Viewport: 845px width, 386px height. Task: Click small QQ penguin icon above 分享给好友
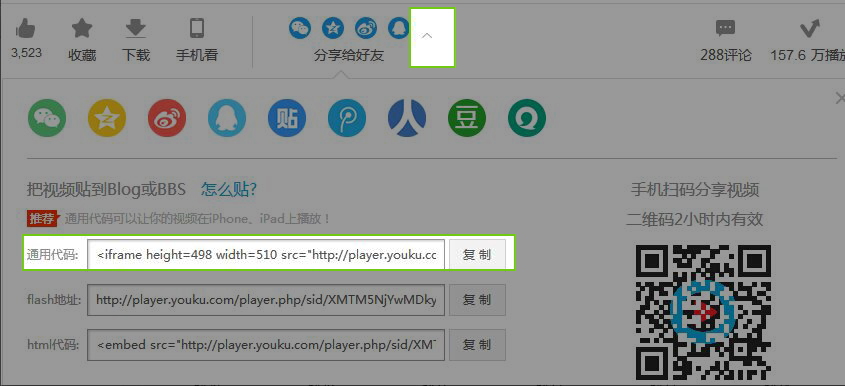[x=398, y=27]
